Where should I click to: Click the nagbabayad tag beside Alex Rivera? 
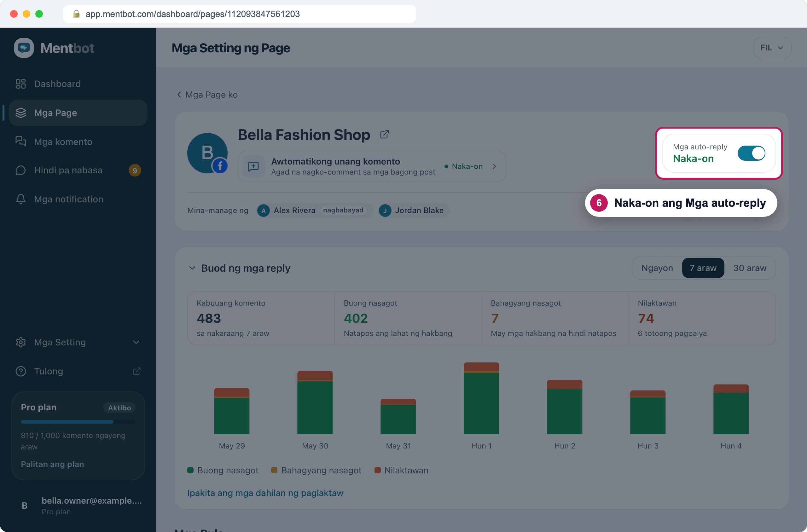[343, 210]
